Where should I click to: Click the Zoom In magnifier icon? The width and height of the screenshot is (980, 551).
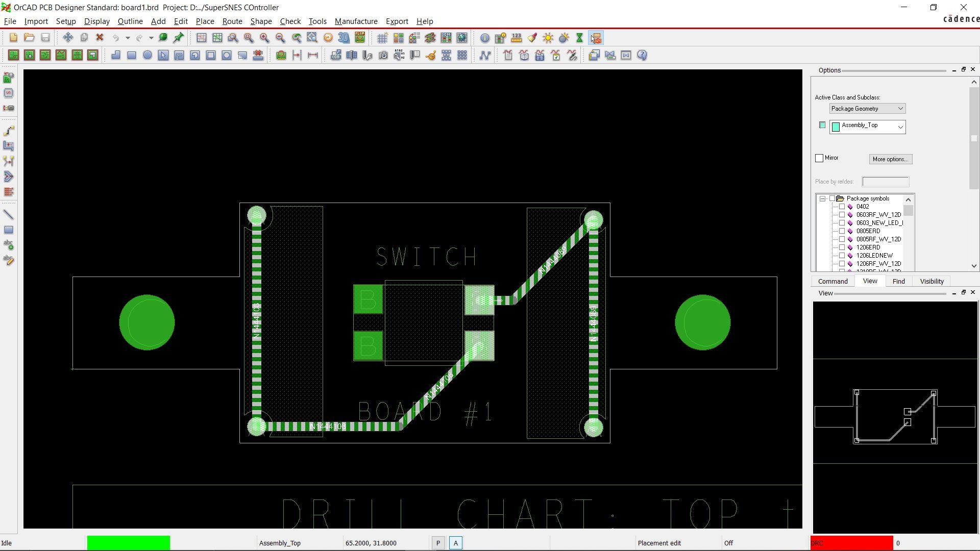(x=264, y=38)
